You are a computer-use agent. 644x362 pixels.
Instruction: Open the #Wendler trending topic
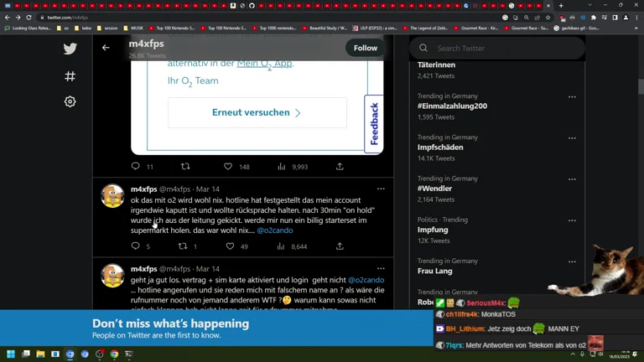pos(434,189)
